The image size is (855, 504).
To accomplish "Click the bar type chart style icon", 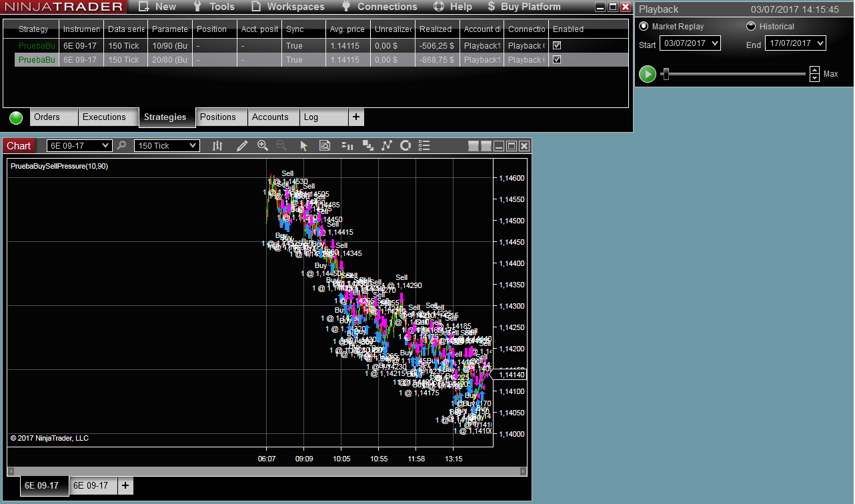I will coord(217,146).
